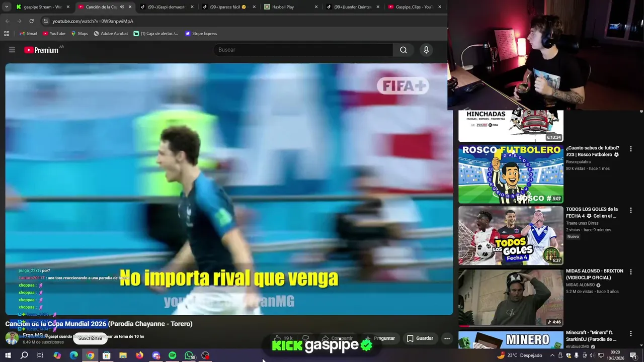Expand hidden system tray icons chevron
This screenshot has width=644, height=362.
click(552, 355)
